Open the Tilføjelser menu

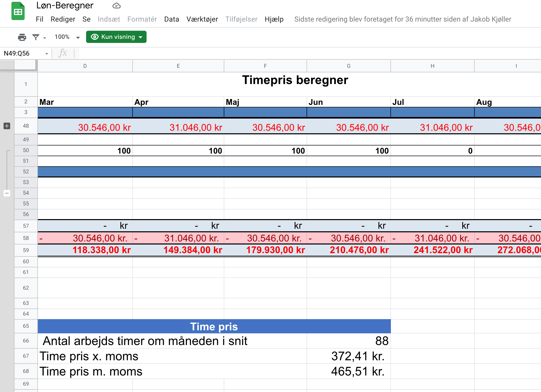242,19
